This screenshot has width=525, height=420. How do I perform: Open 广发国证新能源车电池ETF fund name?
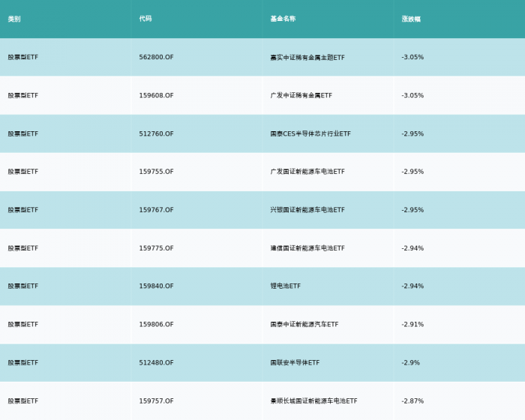(307, 172)
